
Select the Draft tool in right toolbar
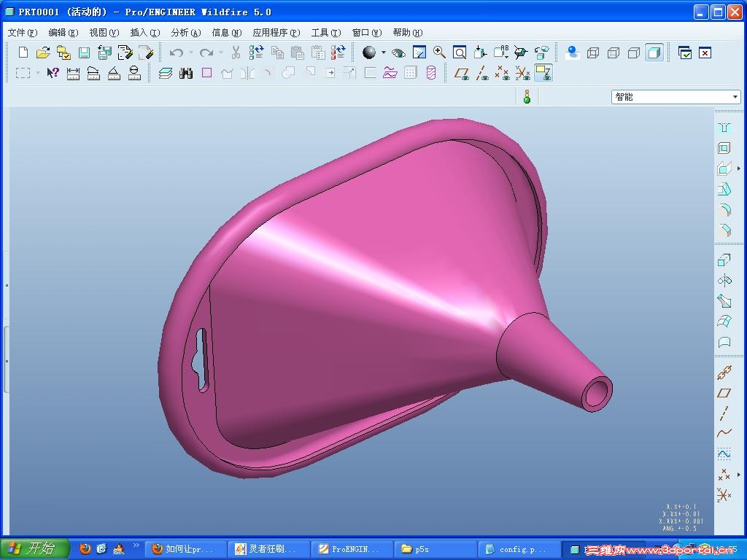[724, 189]
